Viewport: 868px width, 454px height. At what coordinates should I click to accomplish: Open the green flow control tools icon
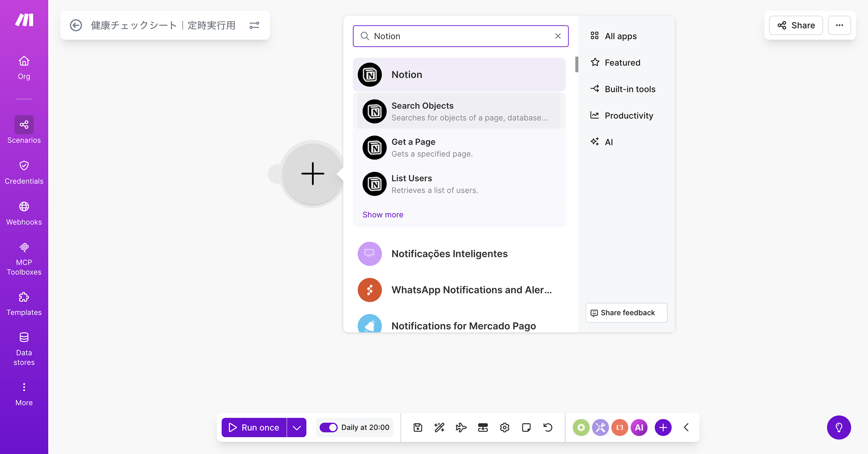coord(581,428)
